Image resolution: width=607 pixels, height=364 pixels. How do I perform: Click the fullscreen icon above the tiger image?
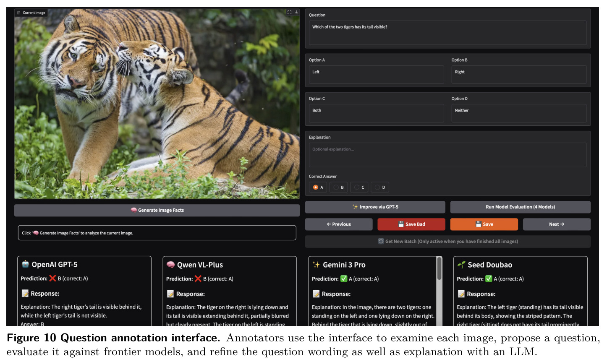pyautogui.click(x=289, y=13)
